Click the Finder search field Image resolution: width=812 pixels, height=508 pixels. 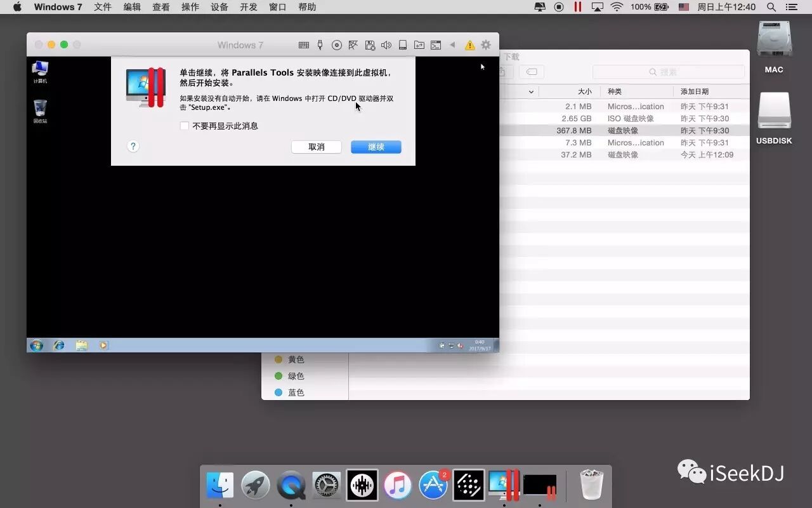[669, 72]
